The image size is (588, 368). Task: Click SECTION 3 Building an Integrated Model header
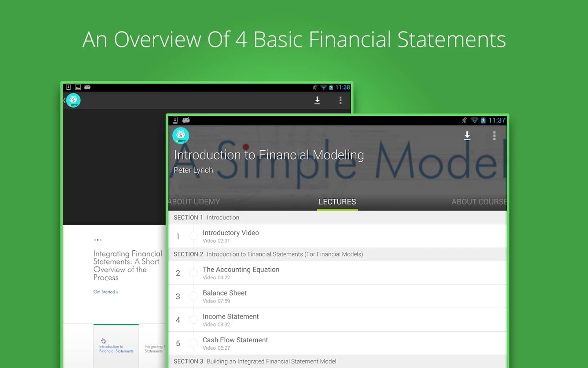337,361
